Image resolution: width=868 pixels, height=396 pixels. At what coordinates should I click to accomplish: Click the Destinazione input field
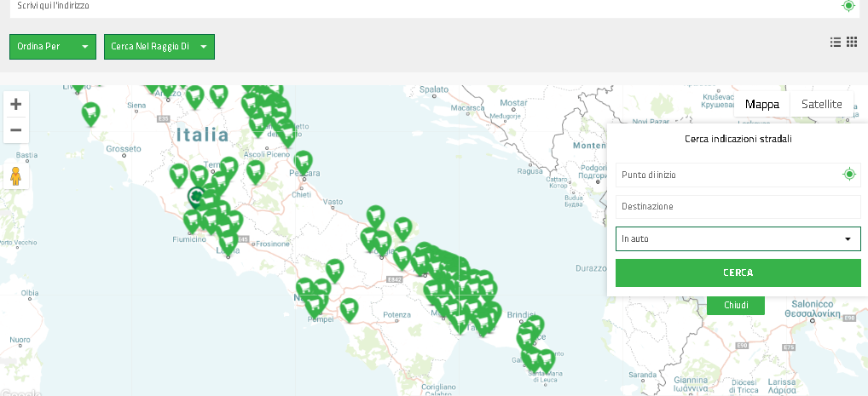738,207
